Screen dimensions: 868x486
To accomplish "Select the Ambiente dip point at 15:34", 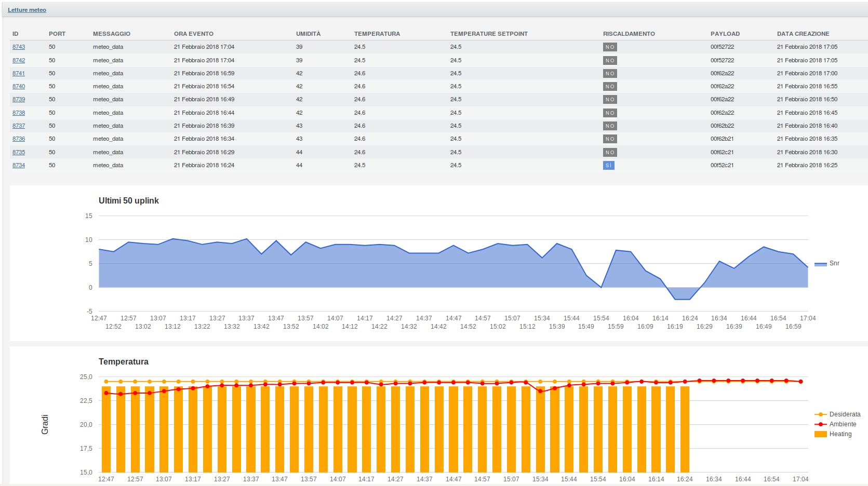I will (x=540, y=391).
